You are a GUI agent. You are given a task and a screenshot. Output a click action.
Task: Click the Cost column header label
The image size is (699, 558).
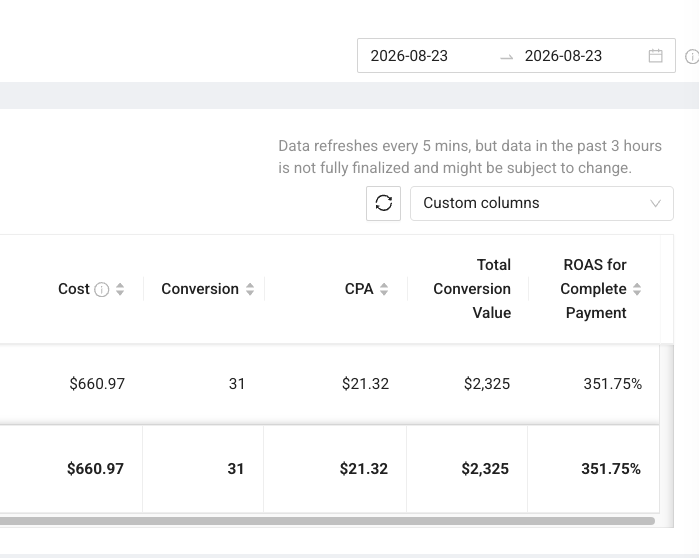[x=74, y=289]
